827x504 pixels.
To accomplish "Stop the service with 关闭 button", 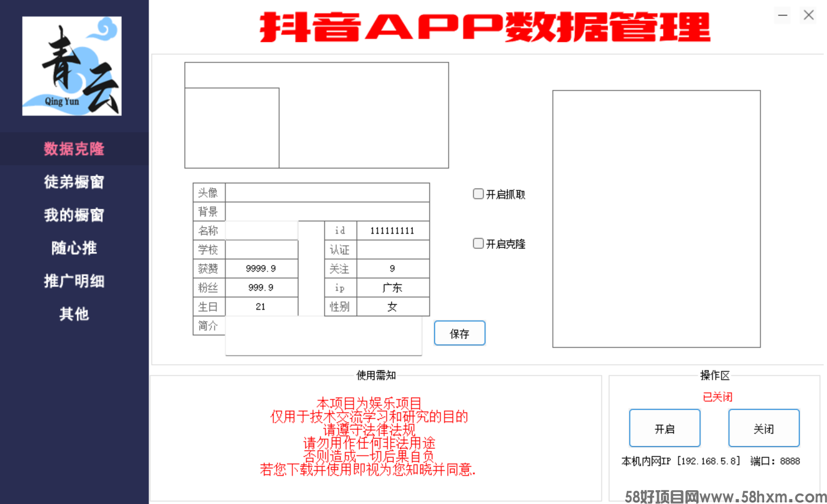I will (764, 428).
